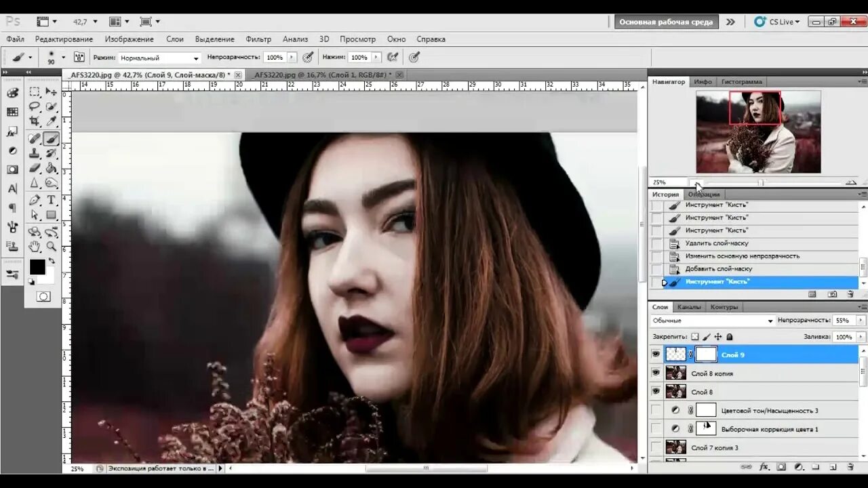This screenshot has height=488, width=868.
Task: Choose the Eraser tool
Action: [x=34, y=169]
